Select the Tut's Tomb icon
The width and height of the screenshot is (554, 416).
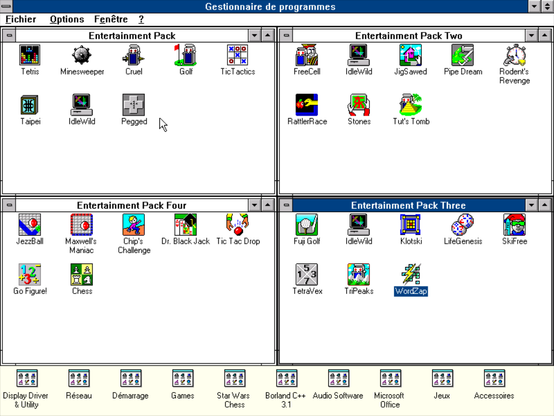click(x=411, y=105)
